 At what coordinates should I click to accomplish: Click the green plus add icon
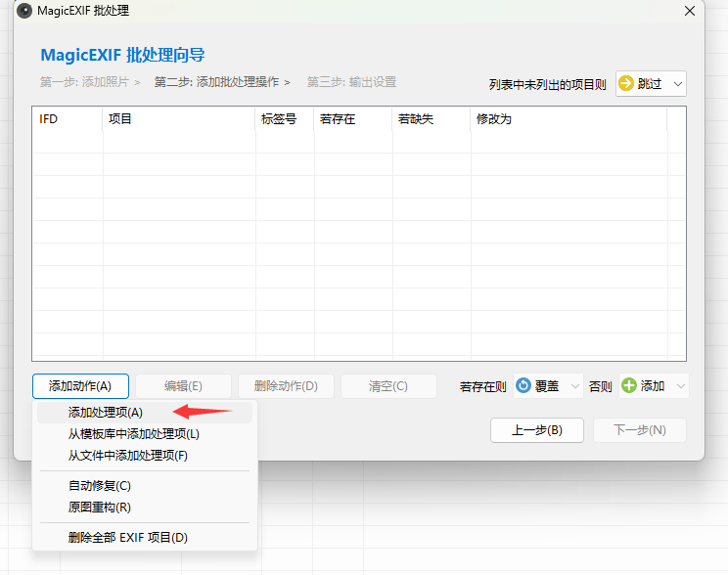point(628,385)
